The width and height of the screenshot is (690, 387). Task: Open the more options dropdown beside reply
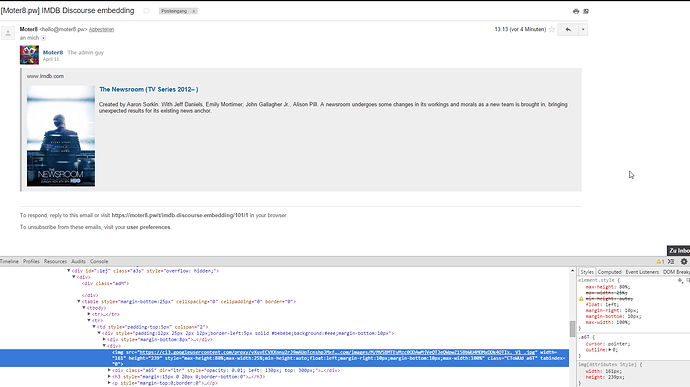coord(583,29)
